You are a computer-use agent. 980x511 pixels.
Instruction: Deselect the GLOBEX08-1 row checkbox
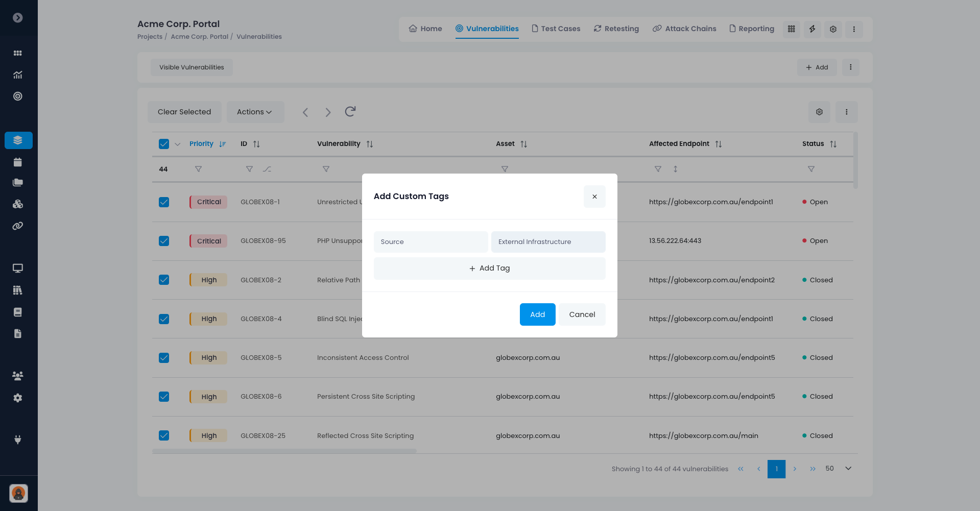[x=163, y=202]
